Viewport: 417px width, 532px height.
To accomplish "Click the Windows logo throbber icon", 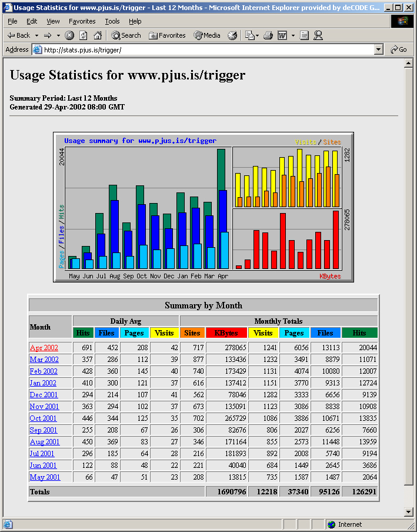I will click(402, 21).
